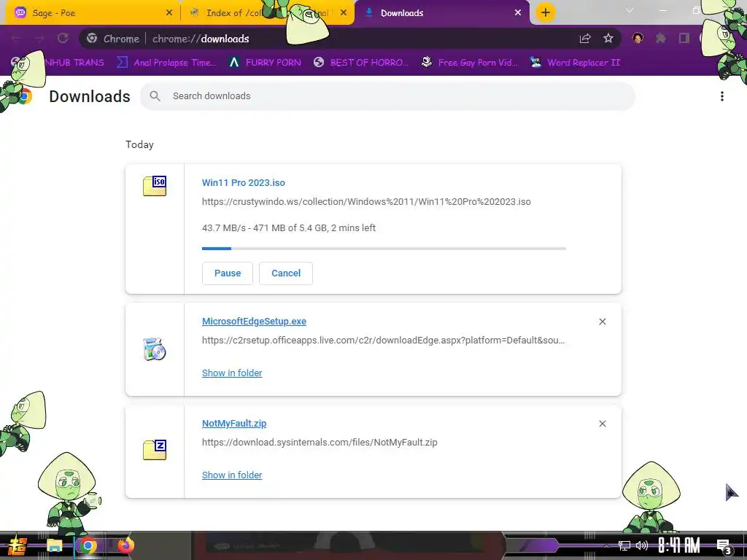The width and height of the screenshot is (747, 560).
Task: Expand hidden tray icons chevron
Action: [606, 545]
